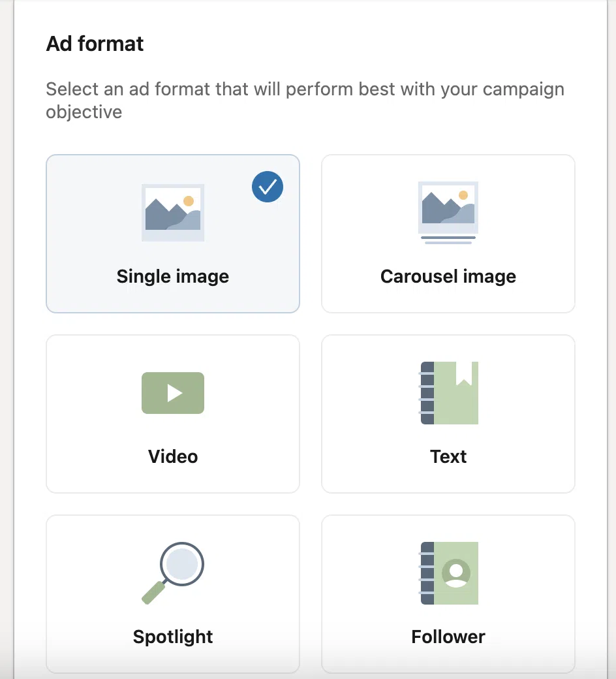Image resolution: width=616 pixels, height=679 pixels.
Task: Select the "Carousel image" label
Action: coord(448,276)
